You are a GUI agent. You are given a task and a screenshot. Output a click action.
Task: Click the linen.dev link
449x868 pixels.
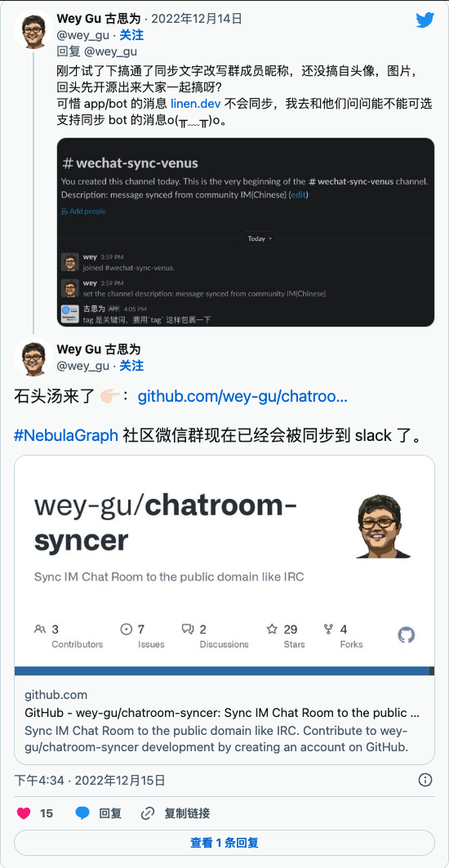tap(196, 103)
